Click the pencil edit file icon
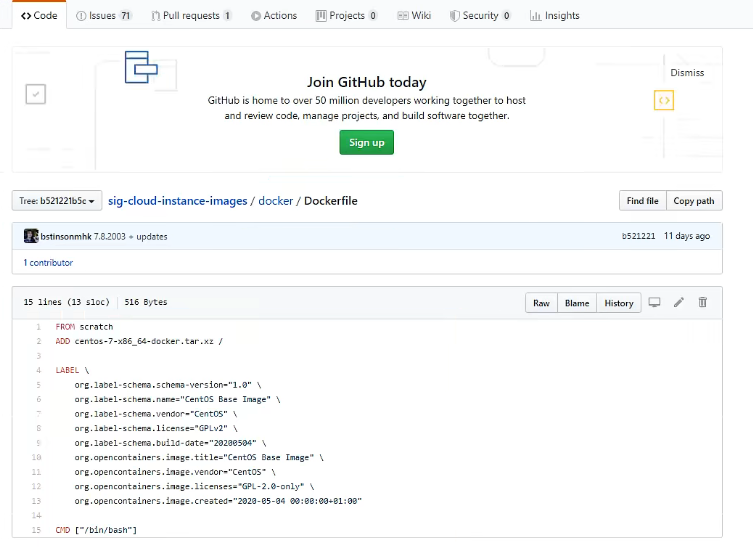 (679, 302)
